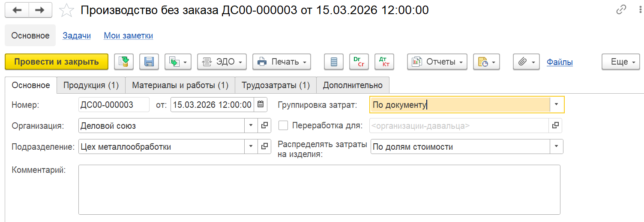Open the paperclip attachments button
This screenshot has width=644, height=222.
click(526, 62)
